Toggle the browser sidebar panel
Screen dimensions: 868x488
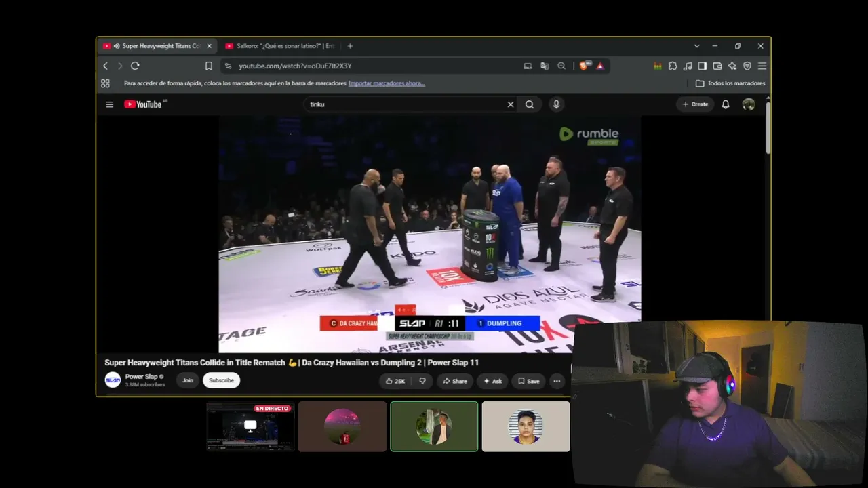coord(703,66)
